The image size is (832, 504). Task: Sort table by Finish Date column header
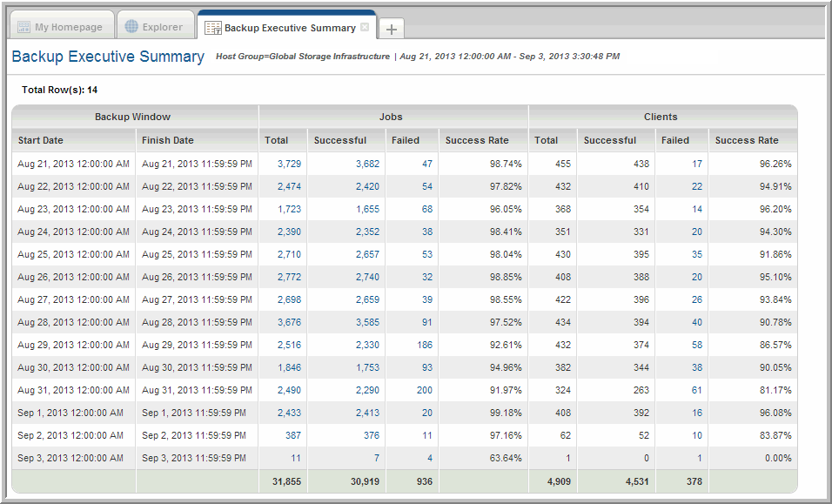[x=167, y=140]
